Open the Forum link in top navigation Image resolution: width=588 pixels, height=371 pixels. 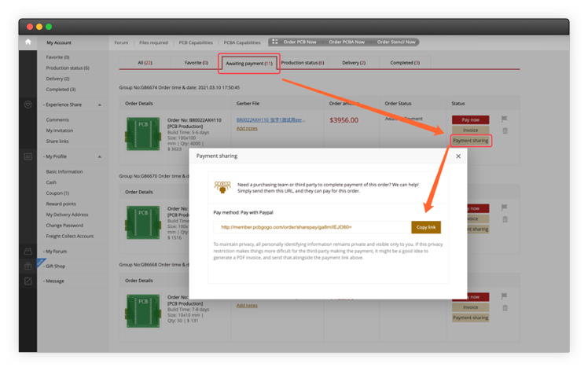click(121, 42)
